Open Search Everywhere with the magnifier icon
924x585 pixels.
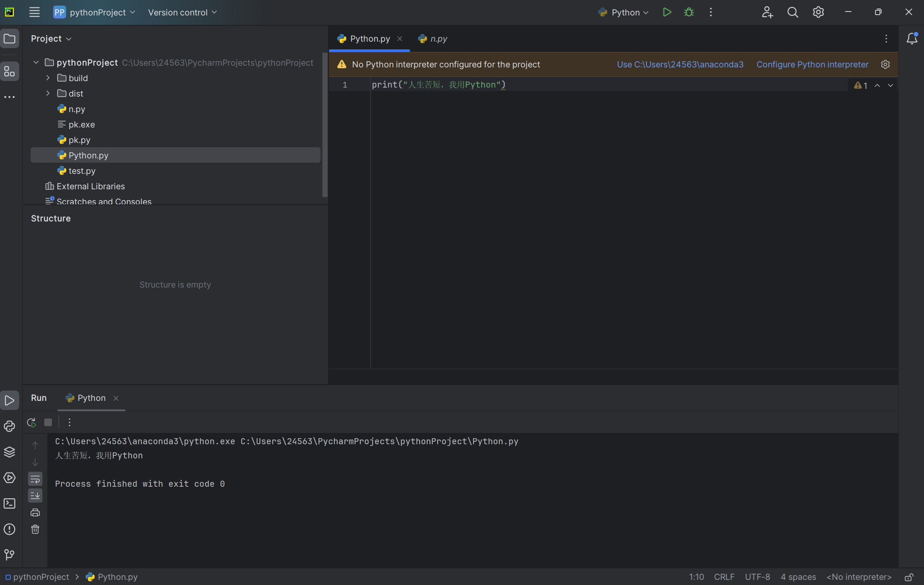coord(793,12)
